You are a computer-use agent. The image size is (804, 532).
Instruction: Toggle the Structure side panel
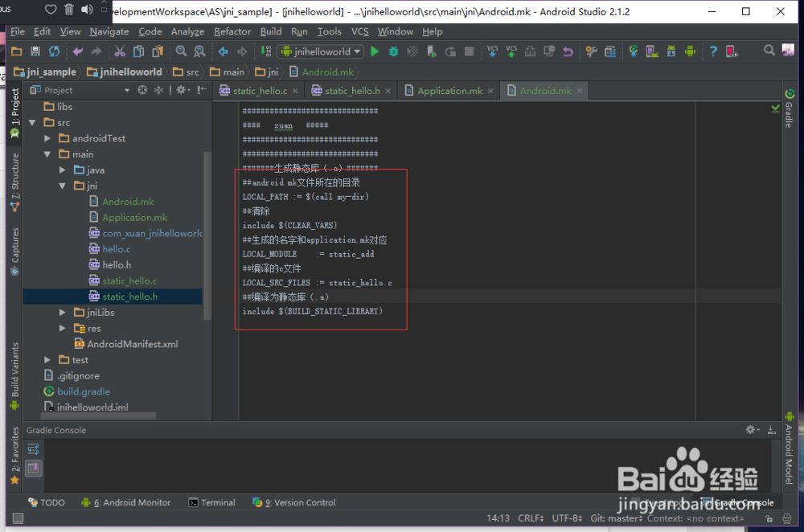coord(14,182)
